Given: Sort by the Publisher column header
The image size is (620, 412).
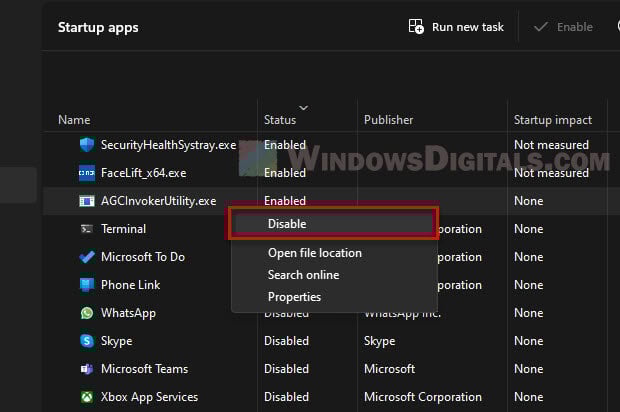Looking at the screenshot, I should tap(388, 120).
